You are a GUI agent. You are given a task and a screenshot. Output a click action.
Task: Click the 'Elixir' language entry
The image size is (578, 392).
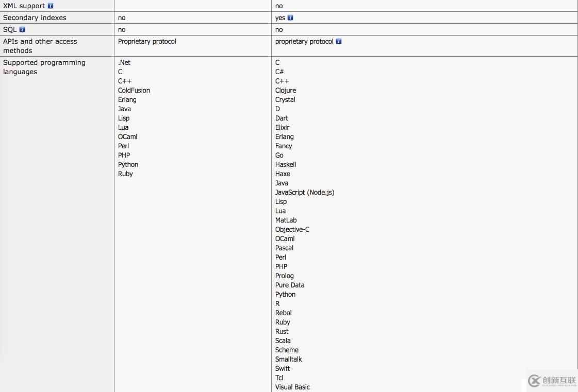[x=282, y=127]
